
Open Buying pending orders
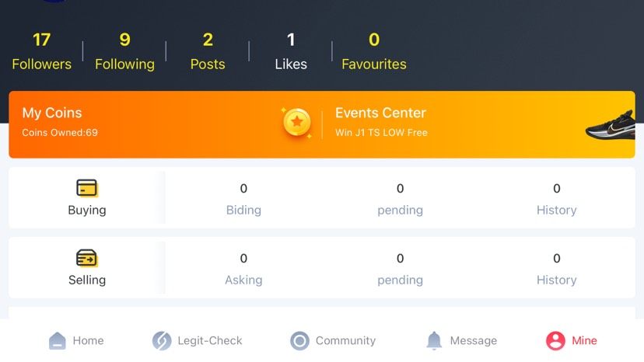click(400, 199)
